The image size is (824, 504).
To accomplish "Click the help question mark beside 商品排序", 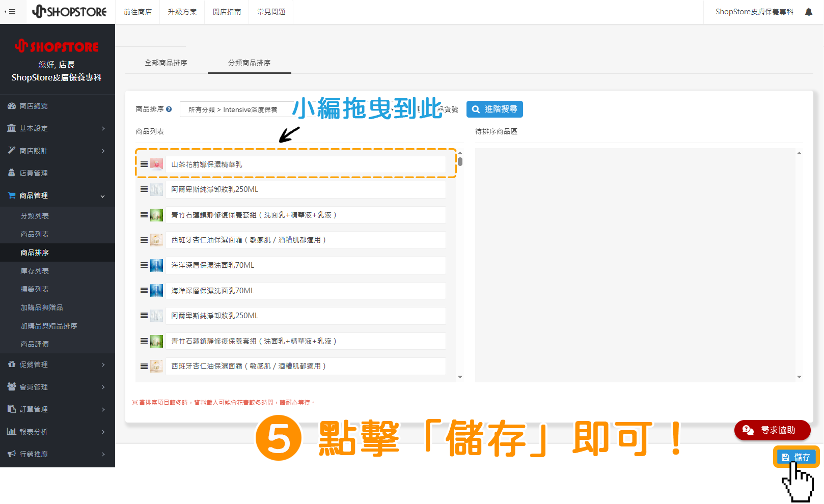I will coord(169,109).
